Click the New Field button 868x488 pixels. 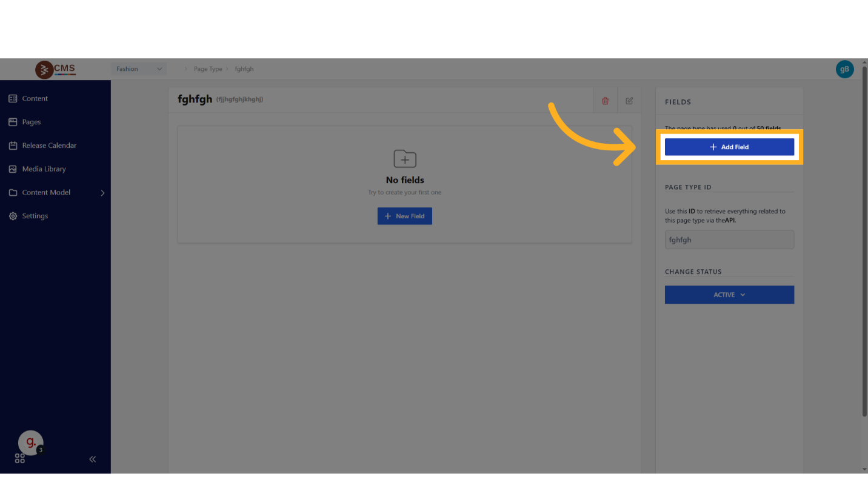click(x=405, y=216)
